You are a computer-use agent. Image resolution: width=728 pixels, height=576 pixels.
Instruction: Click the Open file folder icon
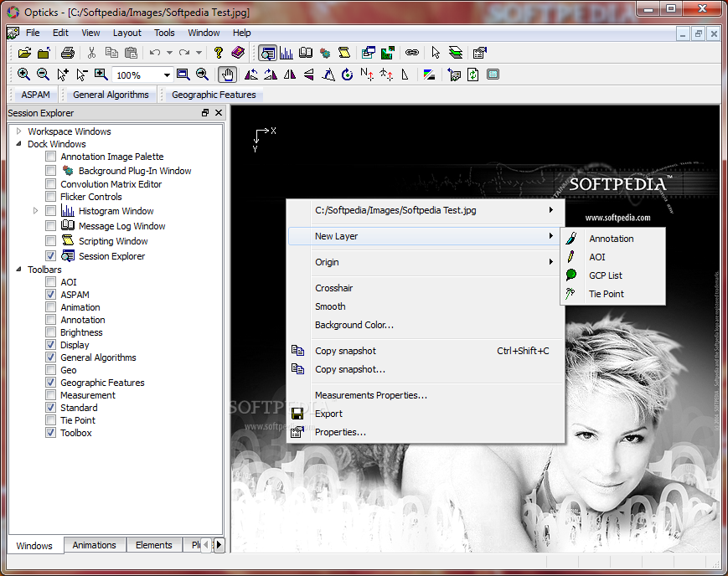[24, 53]
